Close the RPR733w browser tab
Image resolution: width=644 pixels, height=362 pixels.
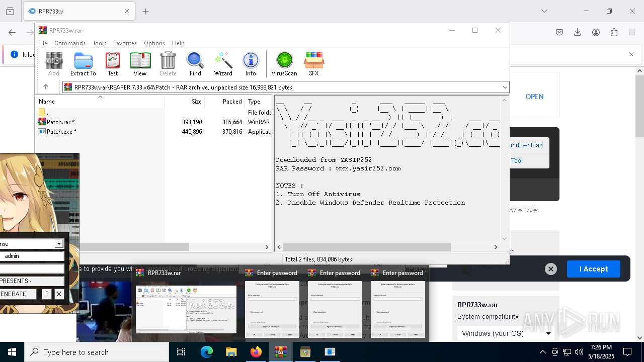(127, 11)
